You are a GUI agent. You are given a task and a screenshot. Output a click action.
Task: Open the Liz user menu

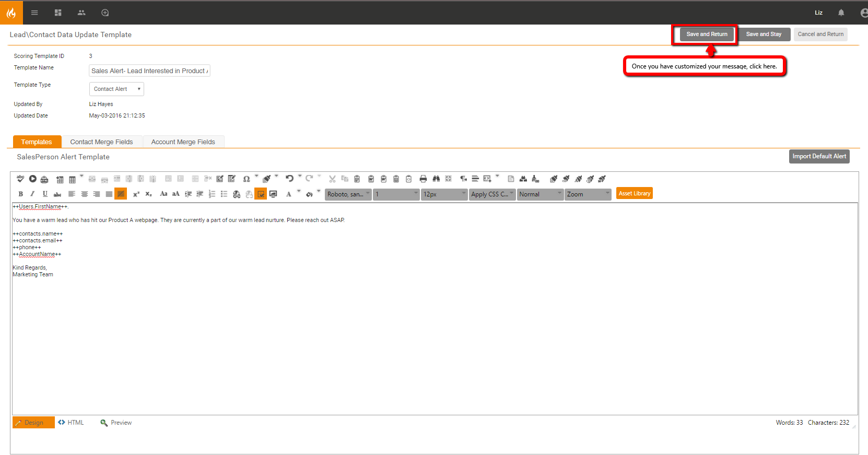[819, 13]
